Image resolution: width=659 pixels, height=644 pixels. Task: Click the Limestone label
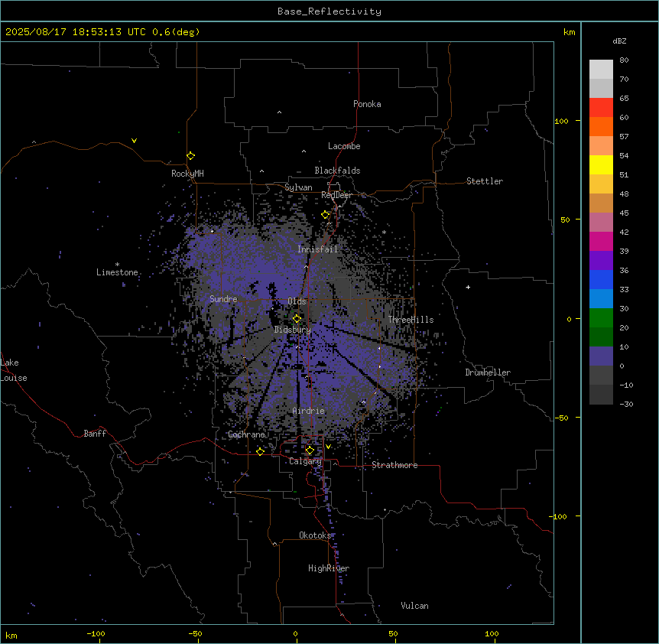tap(117, 272)
